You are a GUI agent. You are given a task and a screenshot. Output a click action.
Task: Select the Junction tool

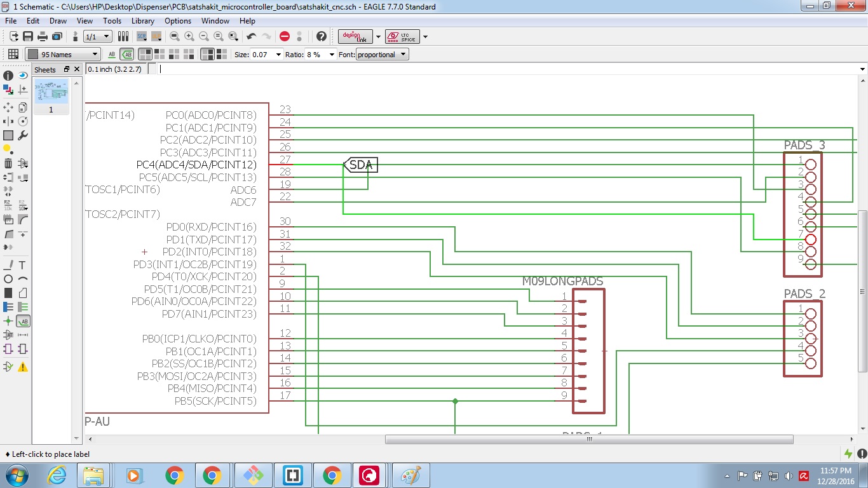(x=8, y=321)
